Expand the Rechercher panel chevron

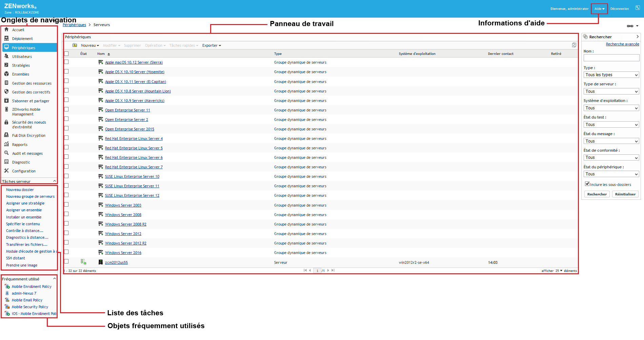(638, 37)
